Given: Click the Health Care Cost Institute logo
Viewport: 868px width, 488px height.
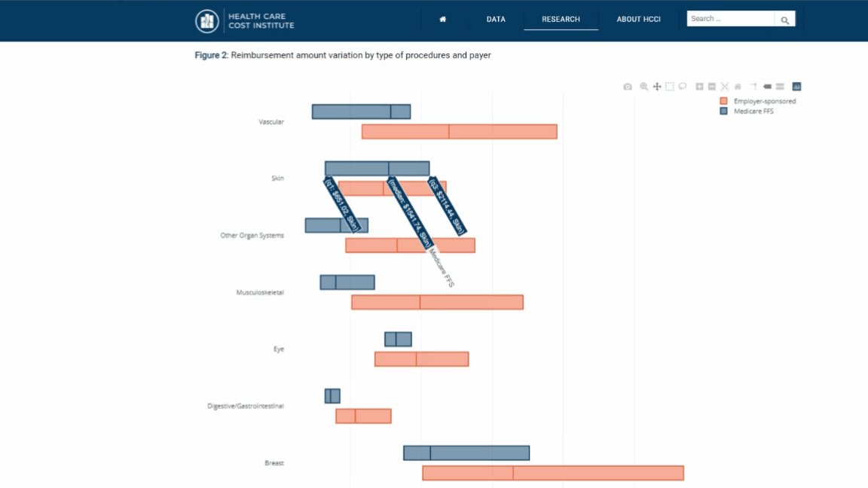Looking at the screenshot, I should coord(245,21).
